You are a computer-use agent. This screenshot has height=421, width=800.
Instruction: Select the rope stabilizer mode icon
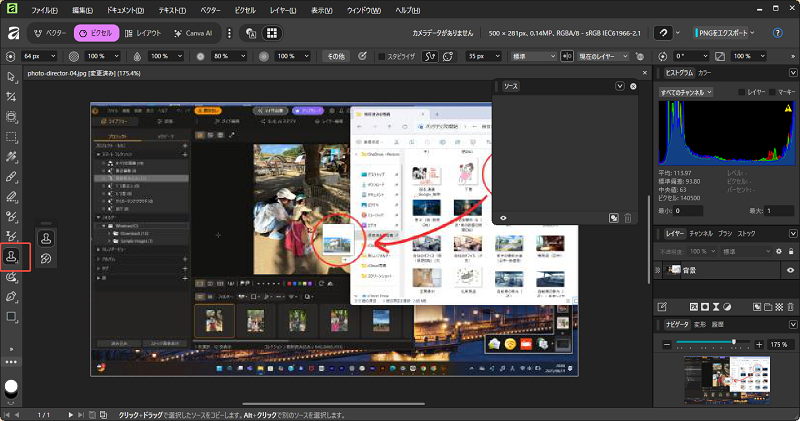pyautogui.click(x=430, y=56)
